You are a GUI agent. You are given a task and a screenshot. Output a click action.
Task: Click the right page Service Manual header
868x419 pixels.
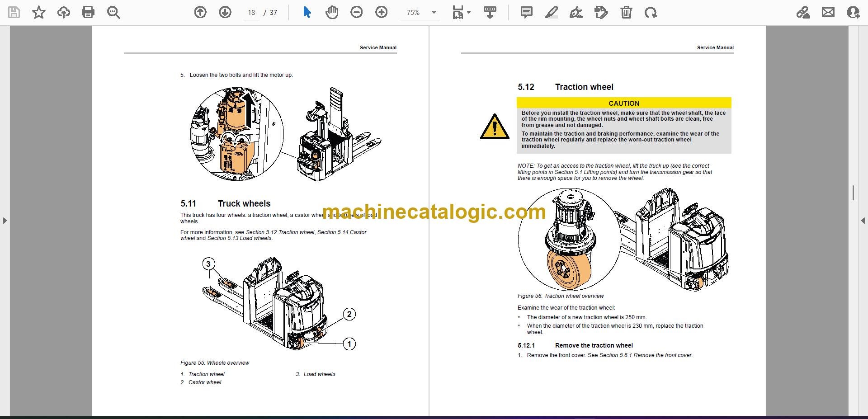coord(715,47)
